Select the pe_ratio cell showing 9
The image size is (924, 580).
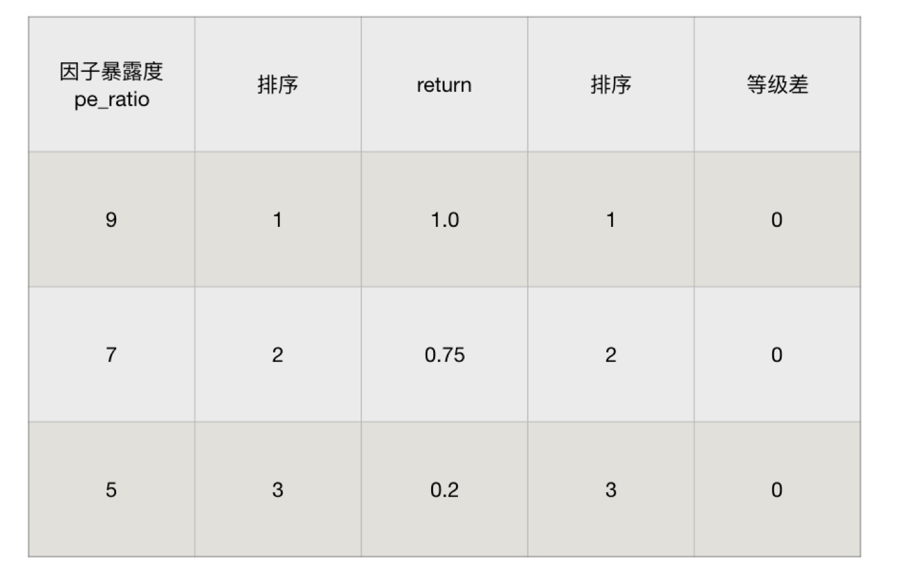(111, 220)
